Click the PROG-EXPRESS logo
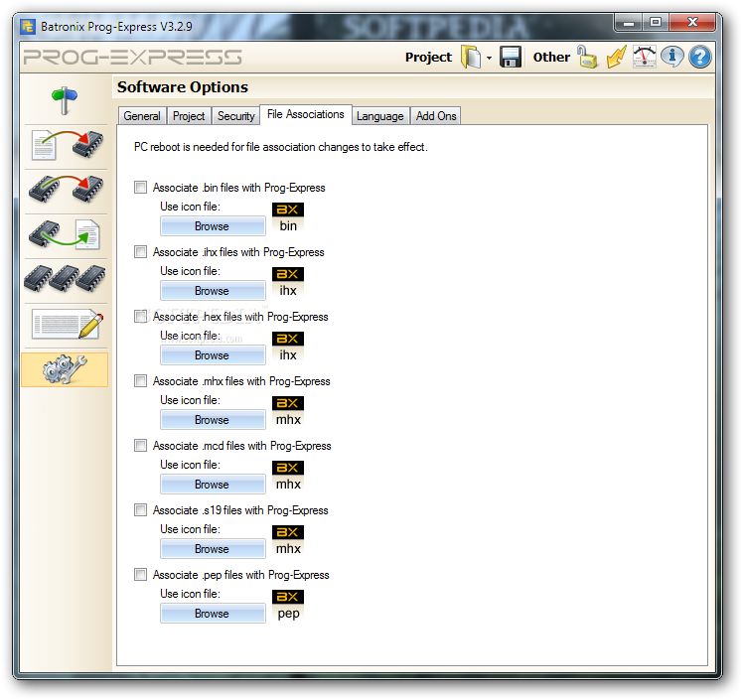Viewport: 743px width, 700px height. click(x=133, y=58)
